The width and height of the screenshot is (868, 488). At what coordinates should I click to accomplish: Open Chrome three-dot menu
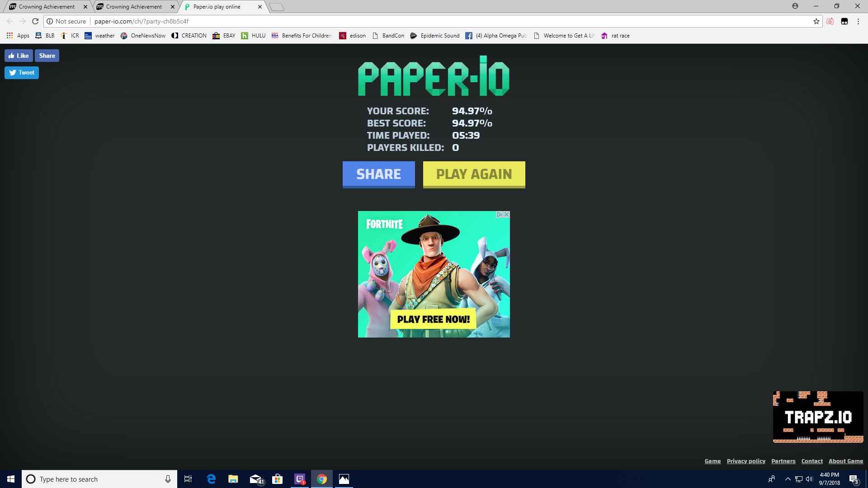(858, 21)
